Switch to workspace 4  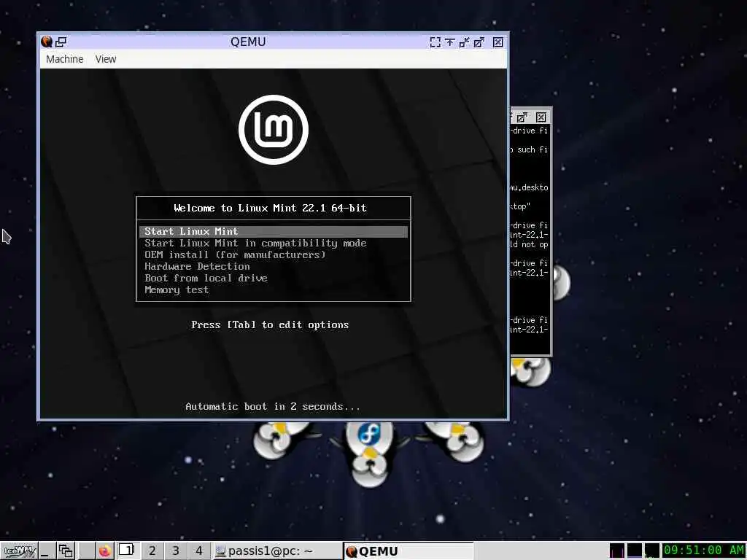pyautogui.click(x=198, y=551)
